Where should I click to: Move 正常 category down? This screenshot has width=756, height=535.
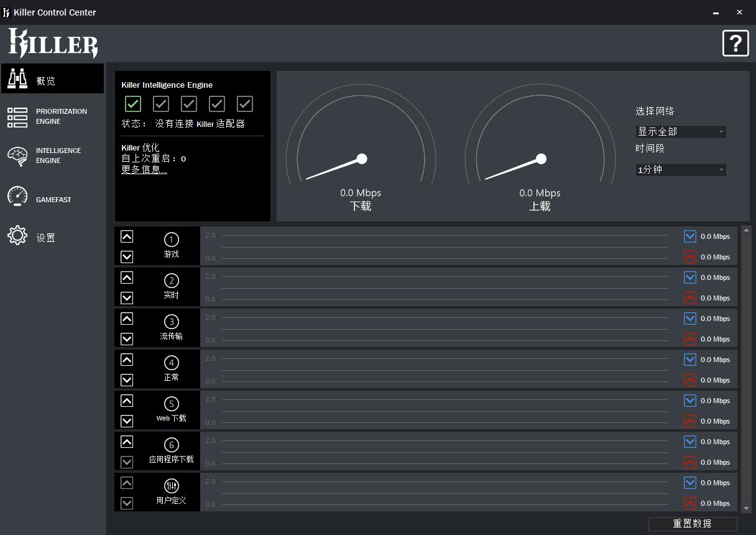click(127, 379)
